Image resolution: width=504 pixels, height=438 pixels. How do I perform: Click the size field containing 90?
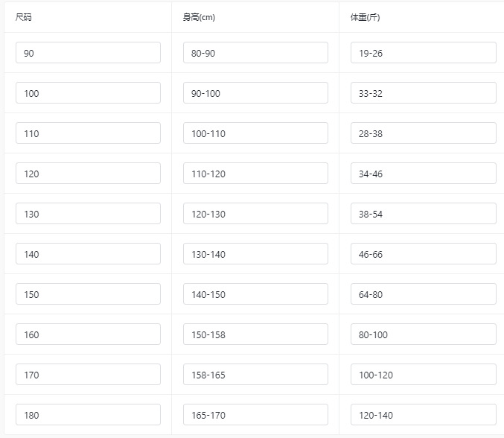pyautogui.click(x=88, y=53)
